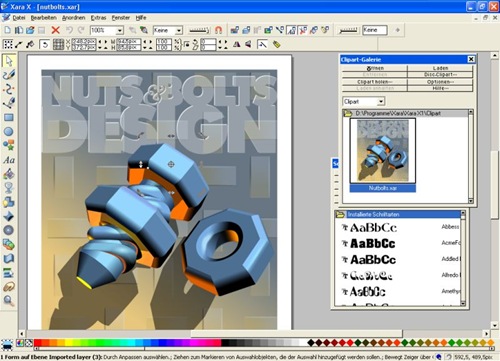Viewport: 500px width, 361px height.
Task: Choose the QuickShape star tool
Action: pyautogui.click(x=9, y=145)
